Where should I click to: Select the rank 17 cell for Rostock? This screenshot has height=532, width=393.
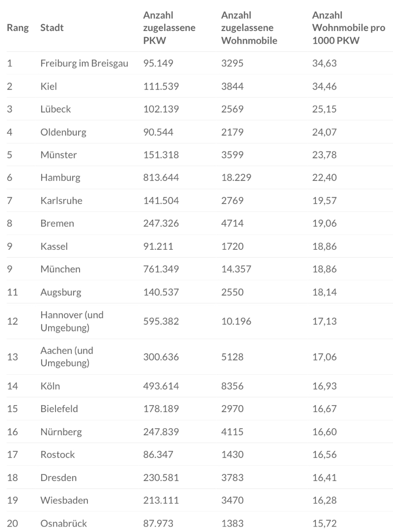coord(12,454)
